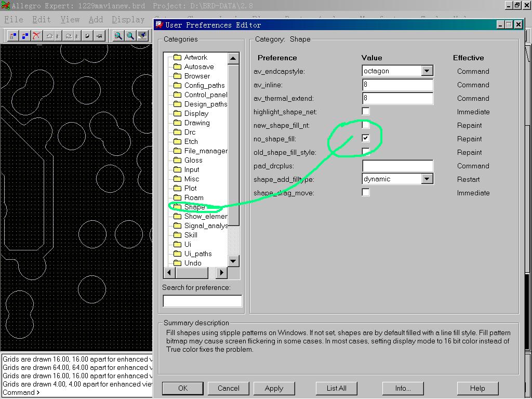This screenshot has width=532, height=399.
Task: Open the av_endcapstyle octagon dropdown
Action: (427, 71)
